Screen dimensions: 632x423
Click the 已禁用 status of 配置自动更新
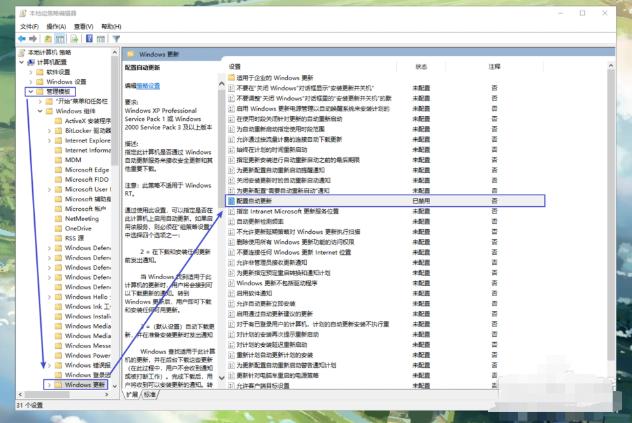pos(421,201)
